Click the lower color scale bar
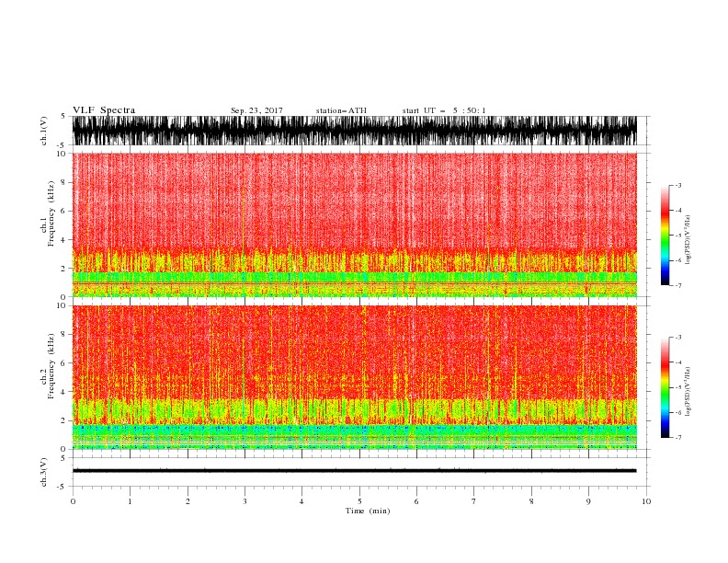Image resolution: width=728 pixels, height=563 pixels. click(665, 387)
